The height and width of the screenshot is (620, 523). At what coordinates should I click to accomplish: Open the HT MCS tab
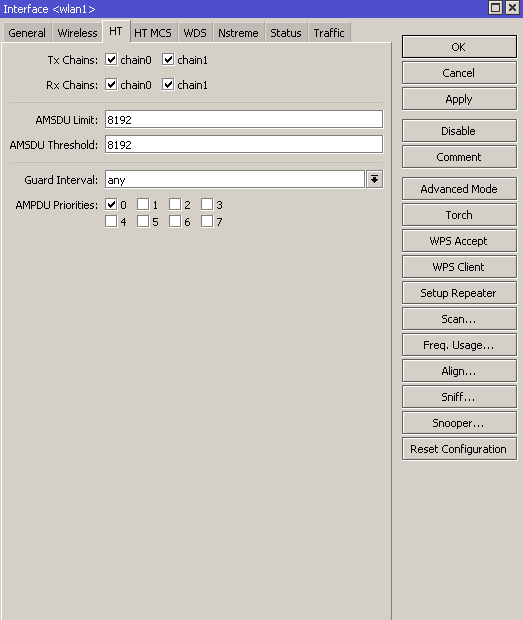click(153, 33)
